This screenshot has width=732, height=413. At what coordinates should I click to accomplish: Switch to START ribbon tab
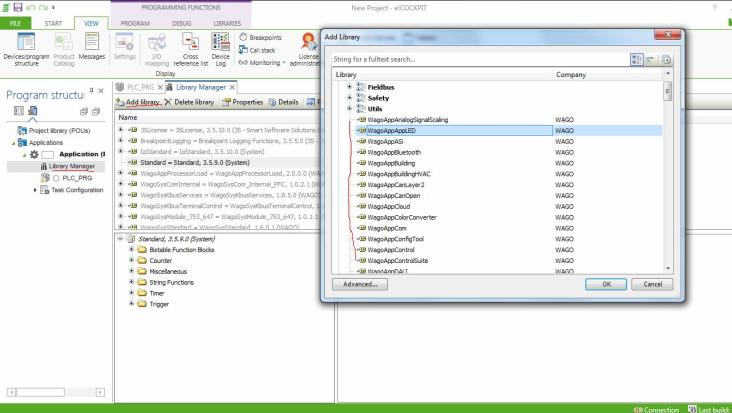pos(53,23)
